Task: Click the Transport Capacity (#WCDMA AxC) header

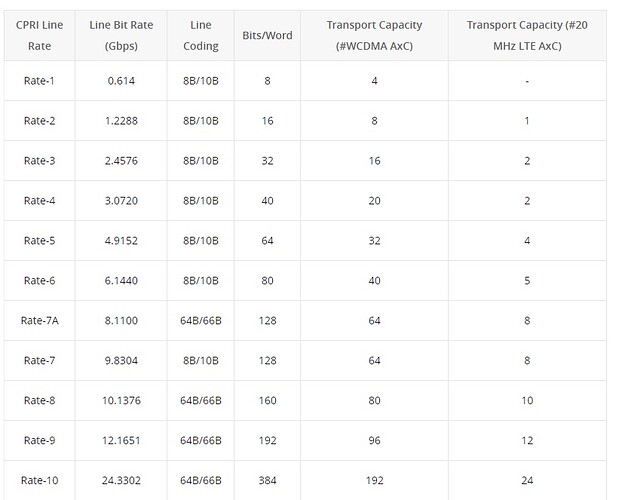Action: click(374, 36)
